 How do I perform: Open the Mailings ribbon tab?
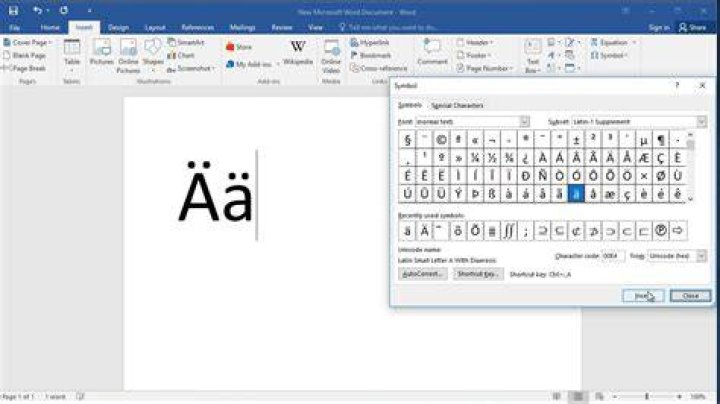pyautogui.click(x=242, y=28)
